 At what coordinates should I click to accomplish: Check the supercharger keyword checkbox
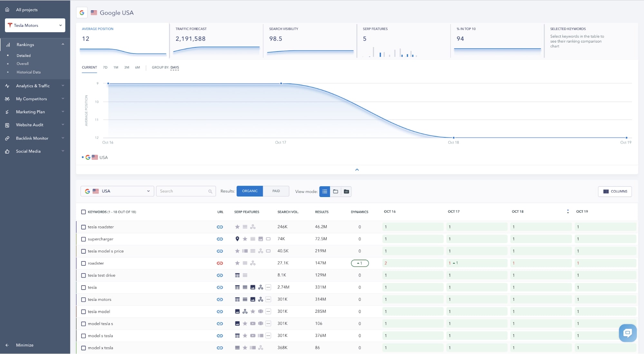click(x=83, y=239)
